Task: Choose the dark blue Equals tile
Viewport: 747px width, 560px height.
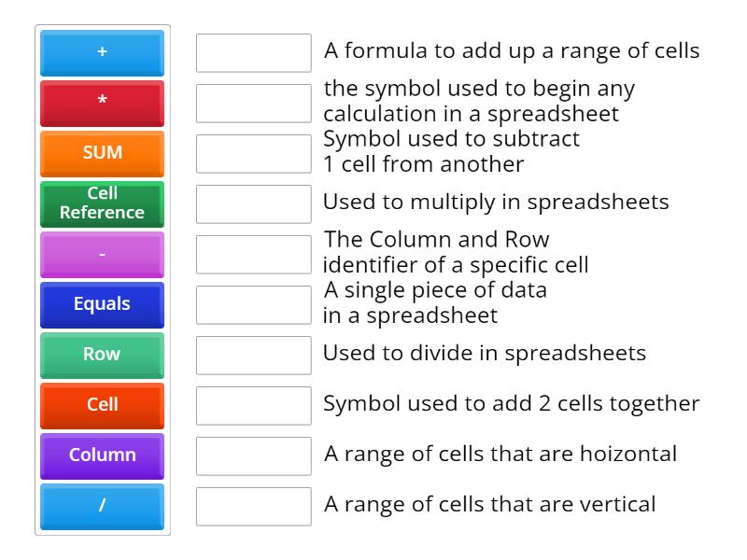Action: point(102,304)
